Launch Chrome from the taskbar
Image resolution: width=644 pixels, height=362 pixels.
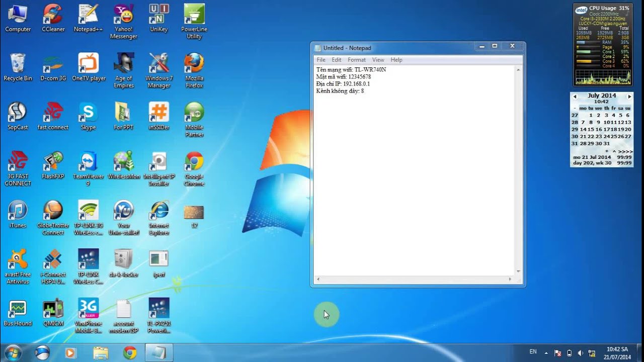(130, 353)
